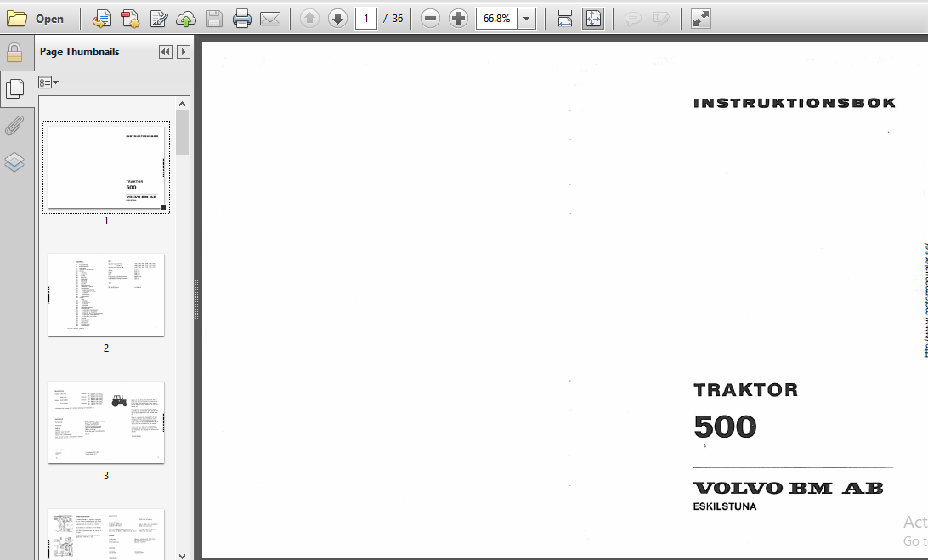Toggle fit one full page icon
The image size is (928, 560).
pyautogui.click(x=593, y=19)
